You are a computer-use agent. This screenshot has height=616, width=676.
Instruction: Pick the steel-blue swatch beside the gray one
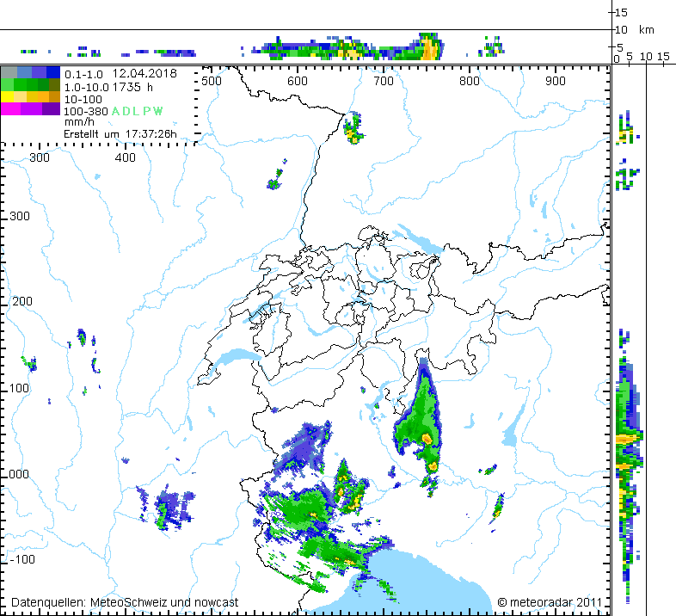click(x=24, y=72)
